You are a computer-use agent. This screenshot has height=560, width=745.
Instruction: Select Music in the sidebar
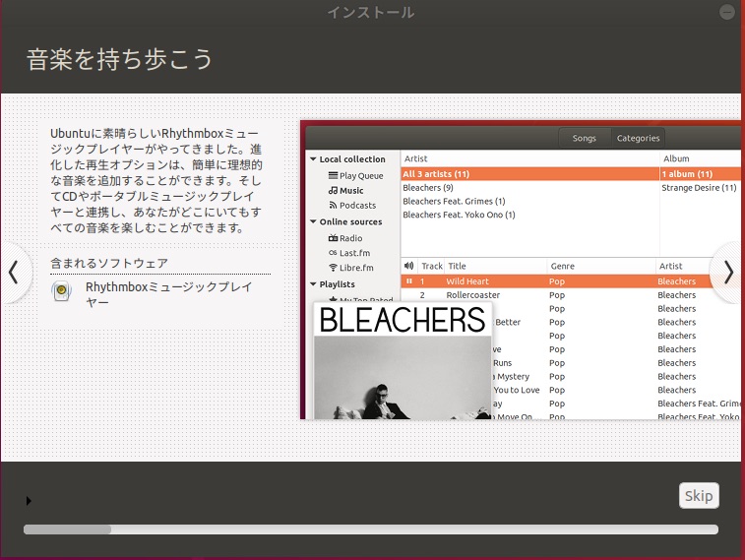[351, 191]
